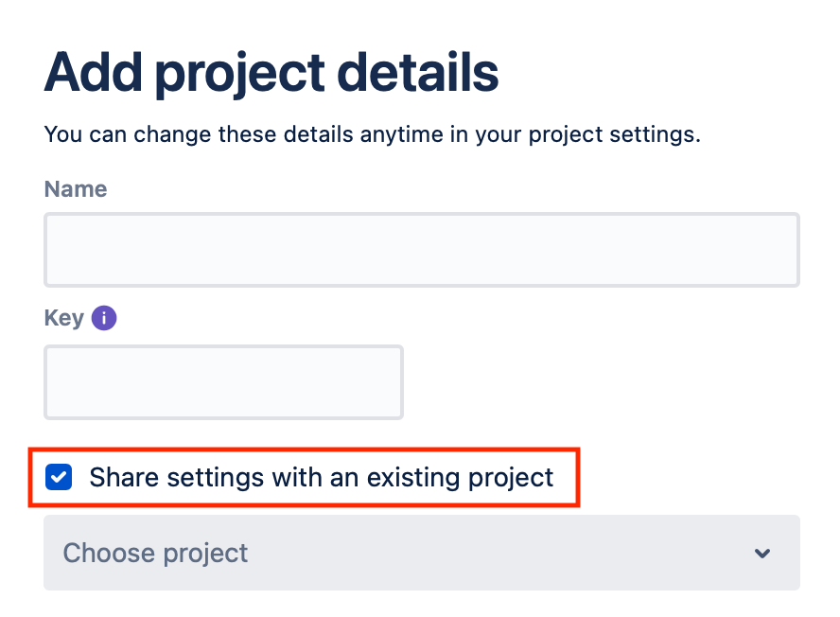The width and height of the screenshot is (840, 617).
Task: Click the word "Add" in the heading
Action: tap(94, 71)
